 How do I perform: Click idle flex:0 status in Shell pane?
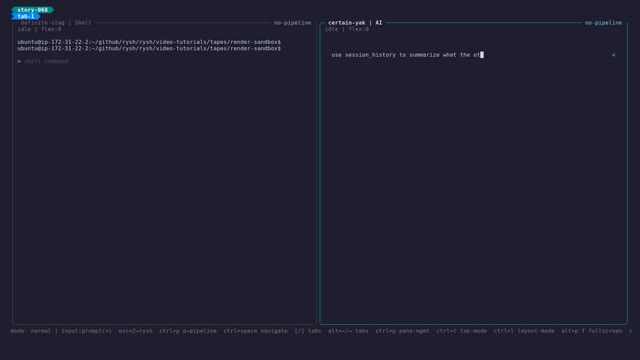[39, 29]
